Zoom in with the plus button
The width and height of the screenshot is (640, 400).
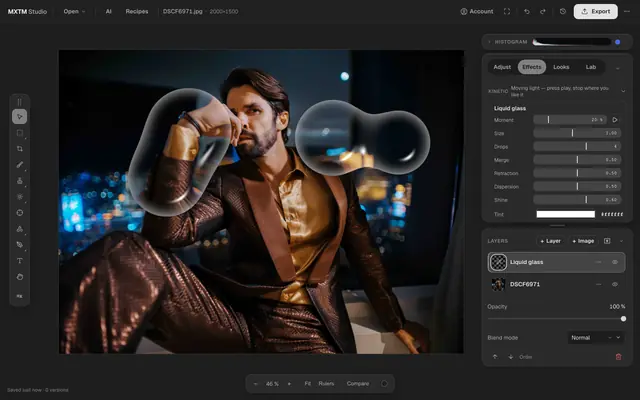289,384
